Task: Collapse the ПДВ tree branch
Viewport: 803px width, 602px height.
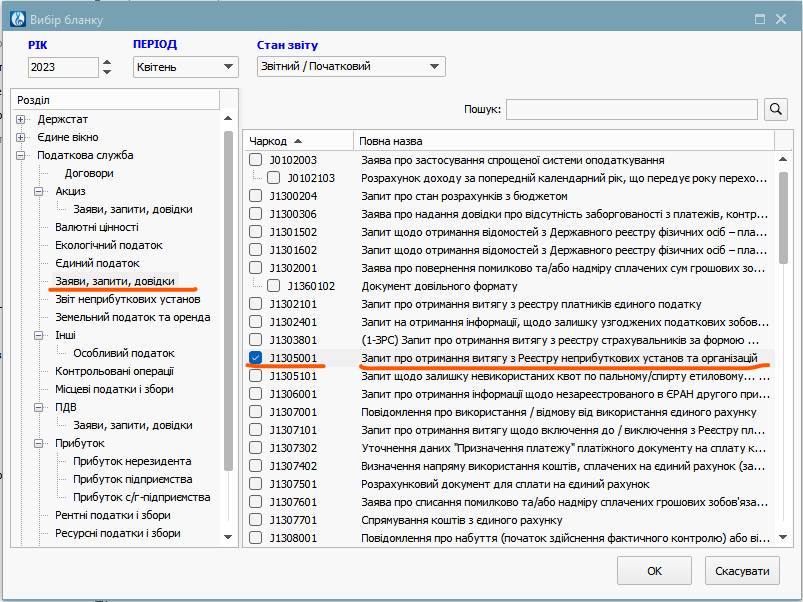Action: (39, 408)
